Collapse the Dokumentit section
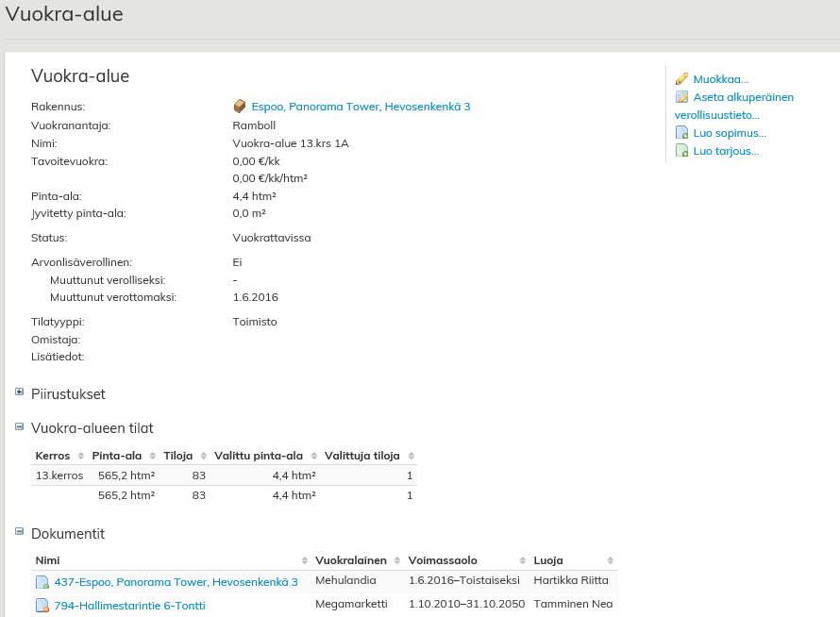 pos(20,532)
